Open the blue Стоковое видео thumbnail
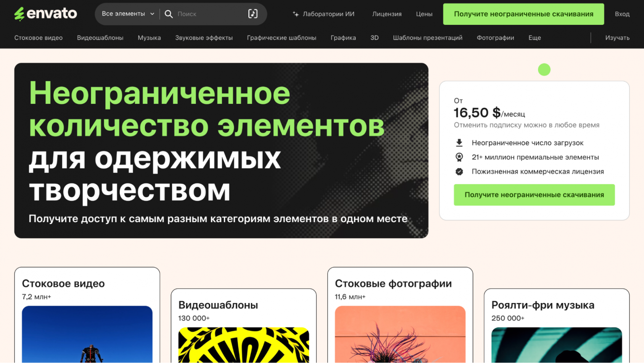The width and height of the screenshot is (644, 363). [87, 334]
